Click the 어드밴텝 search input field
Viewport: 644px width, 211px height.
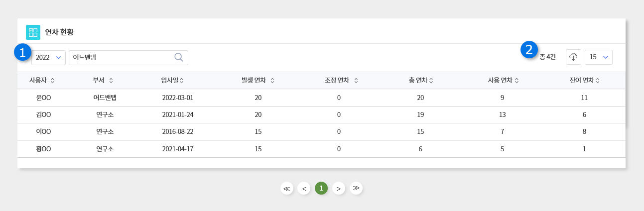click(x=121, y=57)
